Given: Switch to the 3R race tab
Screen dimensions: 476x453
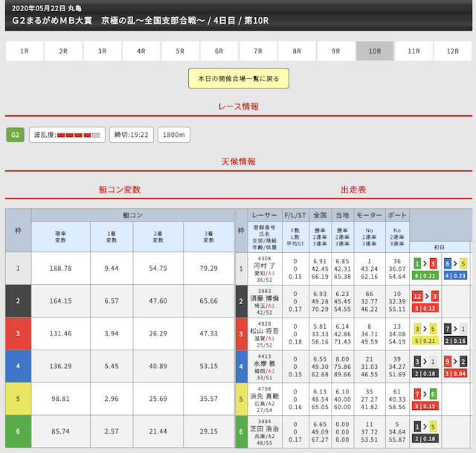Looking at the screenshot, I should tap(103, 51).
